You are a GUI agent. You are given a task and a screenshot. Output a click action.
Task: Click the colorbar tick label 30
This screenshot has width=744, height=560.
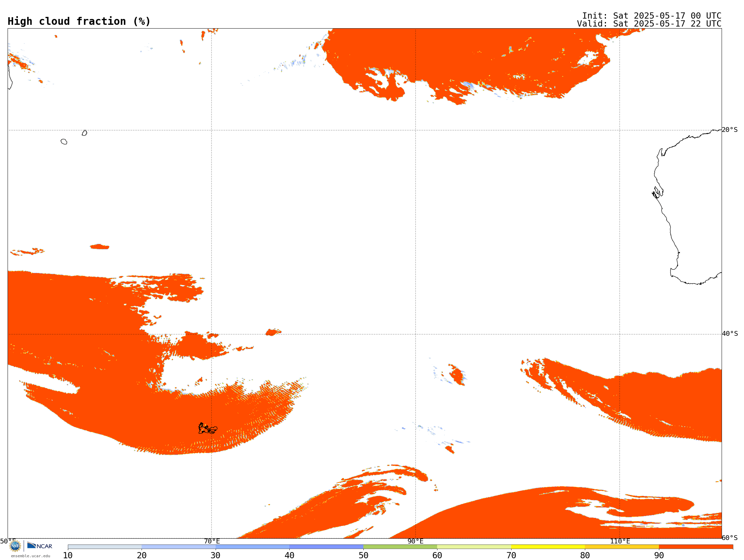(216, 555)
